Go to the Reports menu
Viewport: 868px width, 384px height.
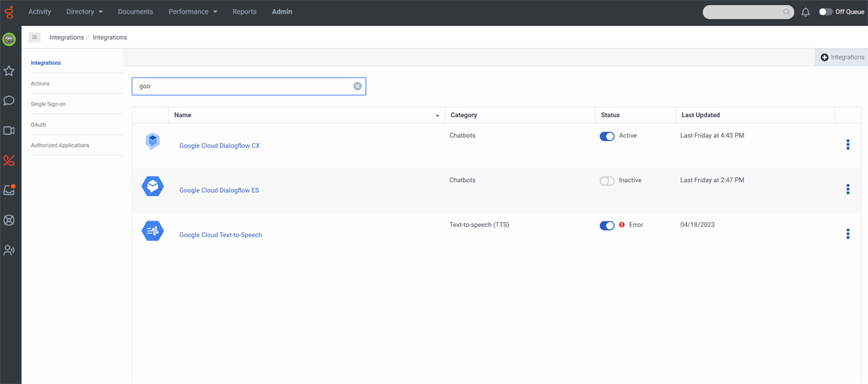point(244,12)
